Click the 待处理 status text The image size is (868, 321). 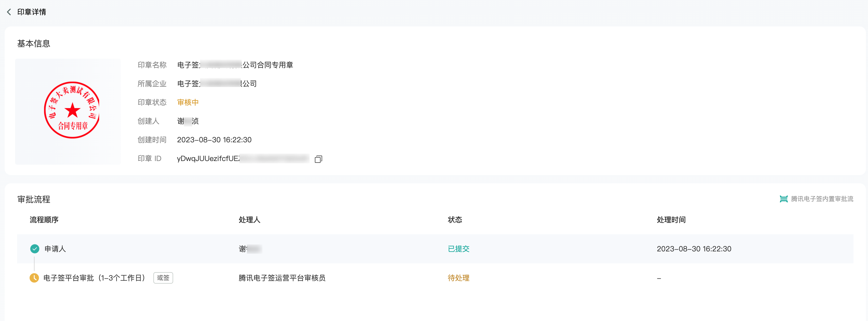pyautogui.click(x=458, y=278)
